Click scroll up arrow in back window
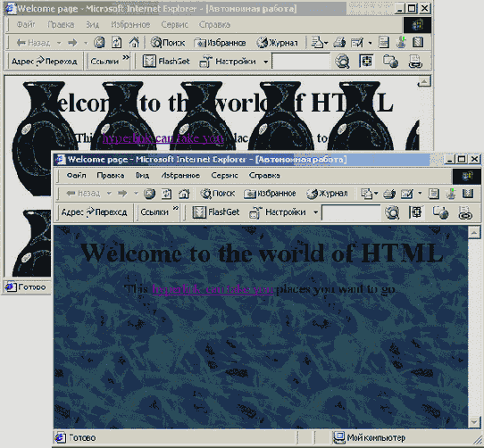Screen dimensions: 484x448 click(424, 81)
